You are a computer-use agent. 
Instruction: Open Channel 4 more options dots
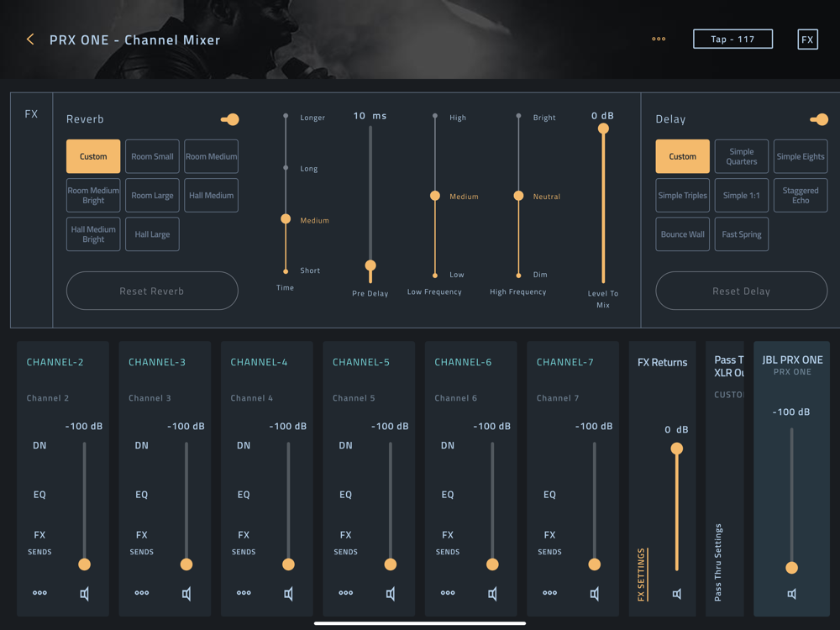244,592
